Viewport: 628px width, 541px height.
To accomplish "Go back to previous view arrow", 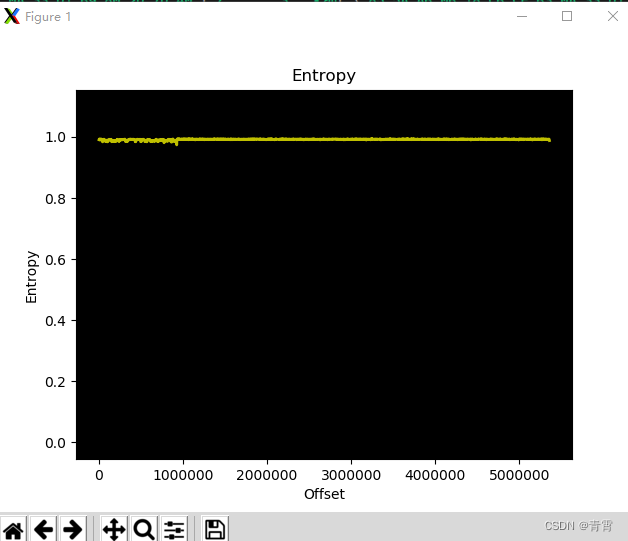I will [x=43, y=529].
